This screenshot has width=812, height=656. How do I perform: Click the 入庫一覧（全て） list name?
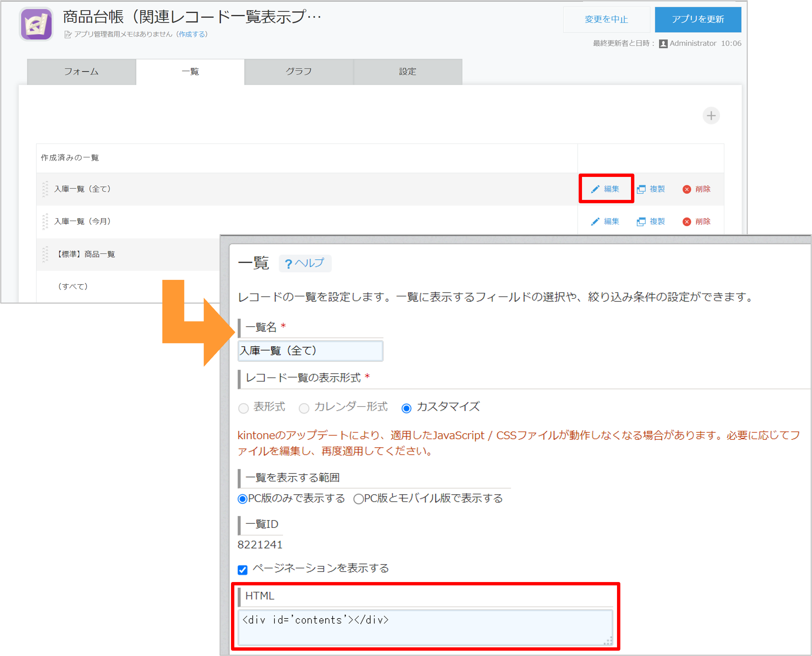tap(82, 189)
